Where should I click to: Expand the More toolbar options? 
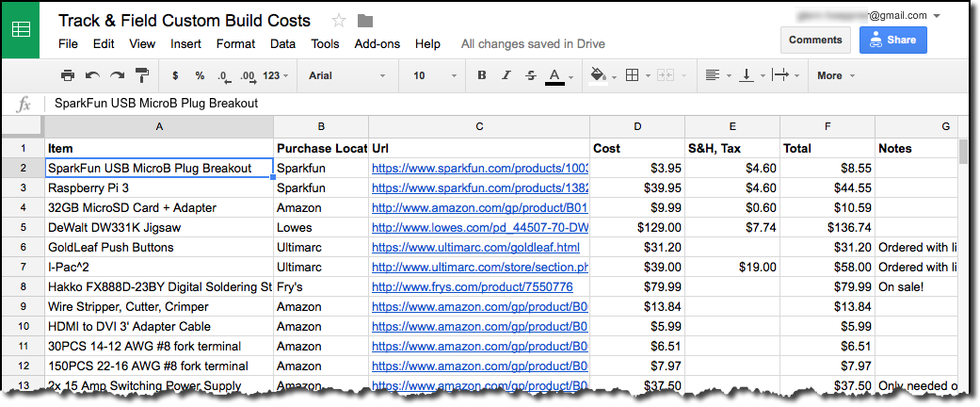836,75
